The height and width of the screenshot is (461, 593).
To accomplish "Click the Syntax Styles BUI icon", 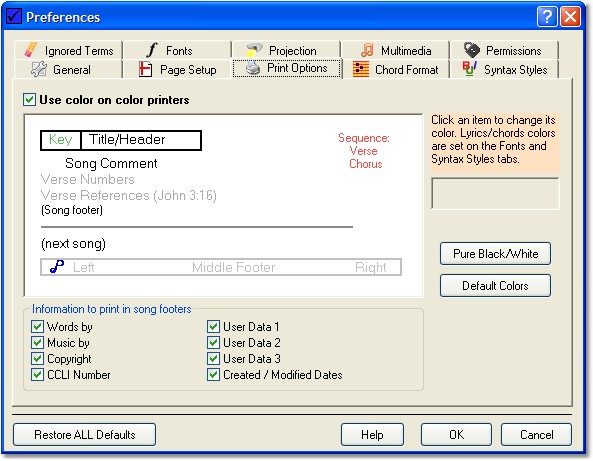I will (x=470, y=69).
